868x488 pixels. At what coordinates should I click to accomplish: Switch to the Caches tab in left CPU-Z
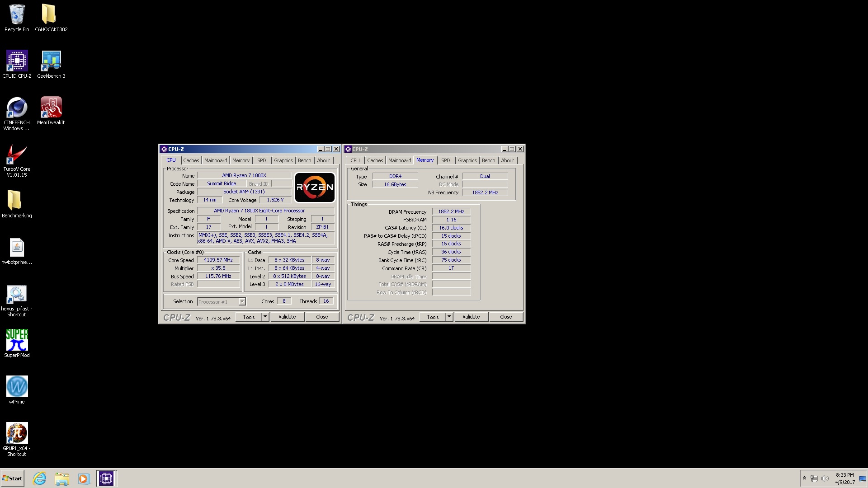click(191, 160)
